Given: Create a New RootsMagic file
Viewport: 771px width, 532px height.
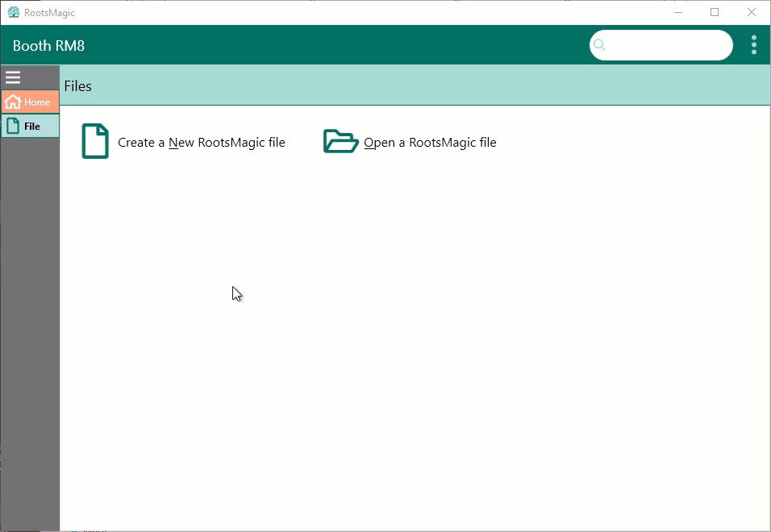Looking at the screenshot, I should 201,143.
